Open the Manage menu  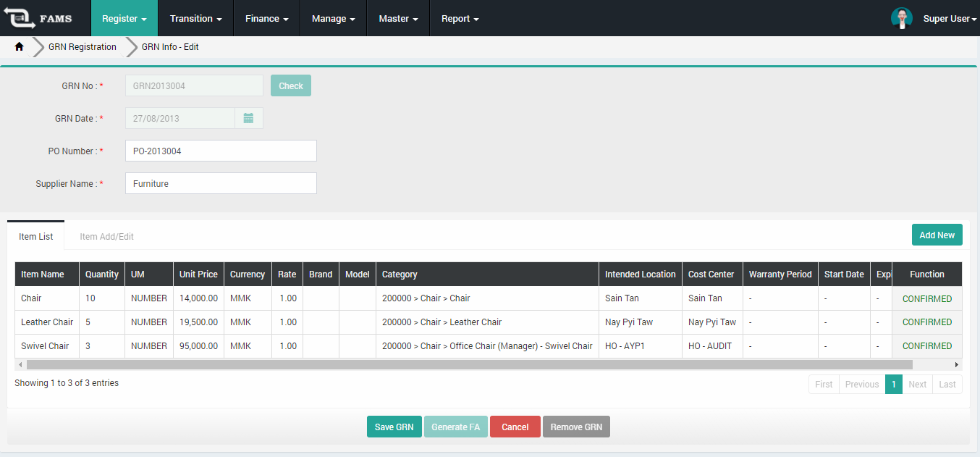(332, 18)
